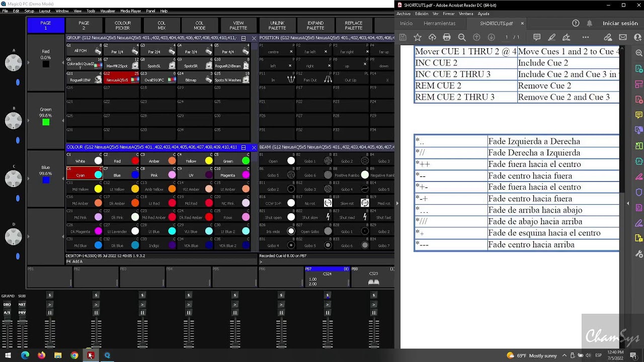Open the Archivo menu in Acrobat
This screenshot has width=644, height=362.
(x=404, y=14)
